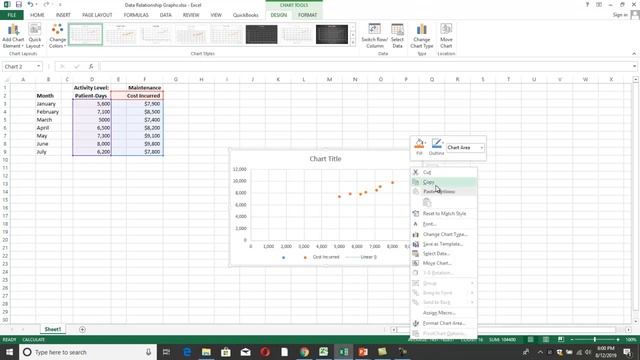Click zoom in plus button

618,340
